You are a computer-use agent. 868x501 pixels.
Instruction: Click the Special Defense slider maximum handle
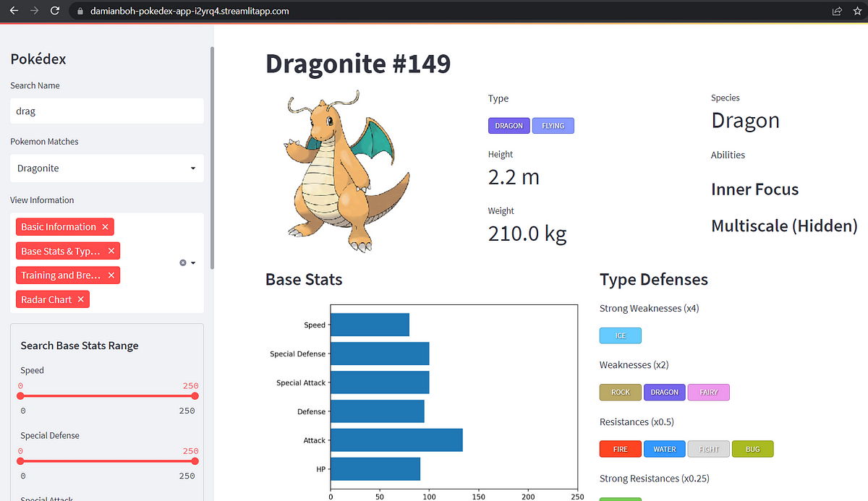tap(195, 461)
